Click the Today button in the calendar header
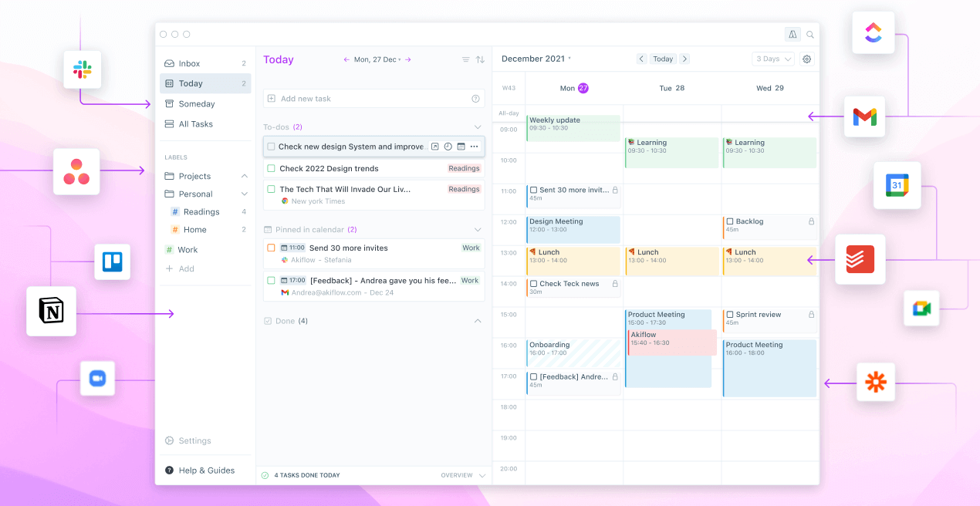This screenshot has width=980, height=506. (x=663, y=59)
